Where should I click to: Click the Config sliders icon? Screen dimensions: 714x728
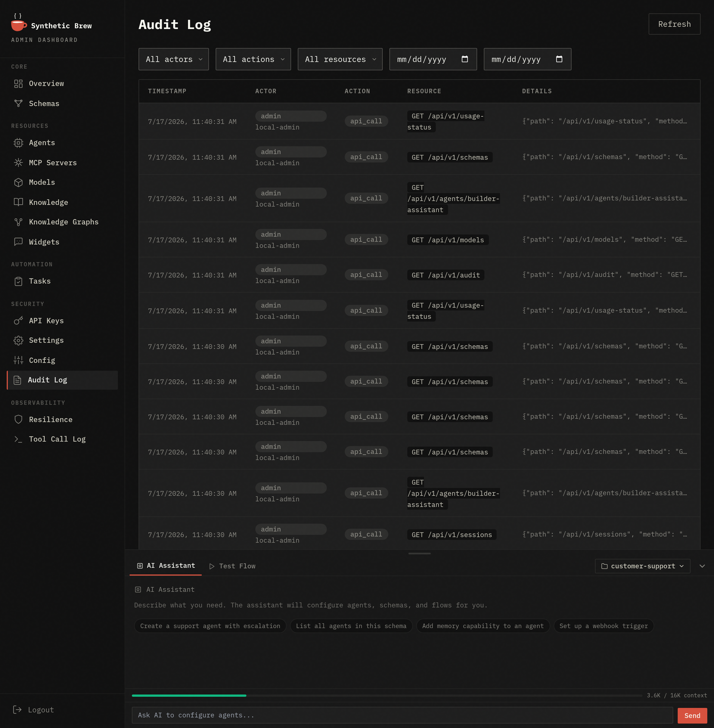tap(18, 360)
